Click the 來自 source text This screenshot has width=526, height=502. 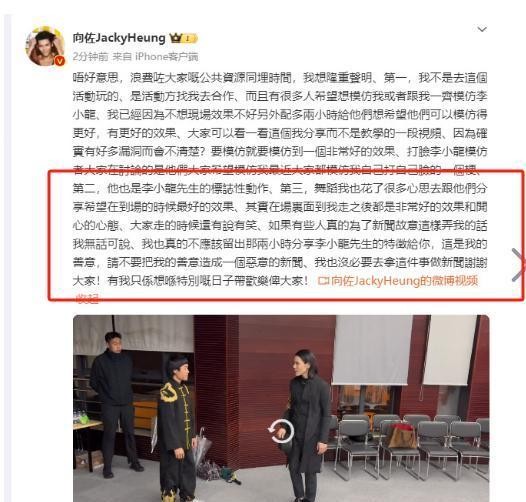(x=121, y=56)
